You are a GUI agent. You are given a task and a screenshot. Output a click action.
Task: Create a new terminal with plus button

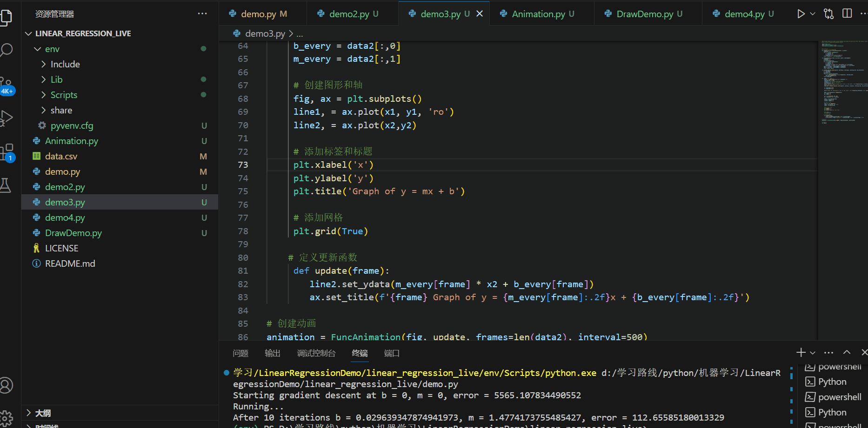pos(801,353)
